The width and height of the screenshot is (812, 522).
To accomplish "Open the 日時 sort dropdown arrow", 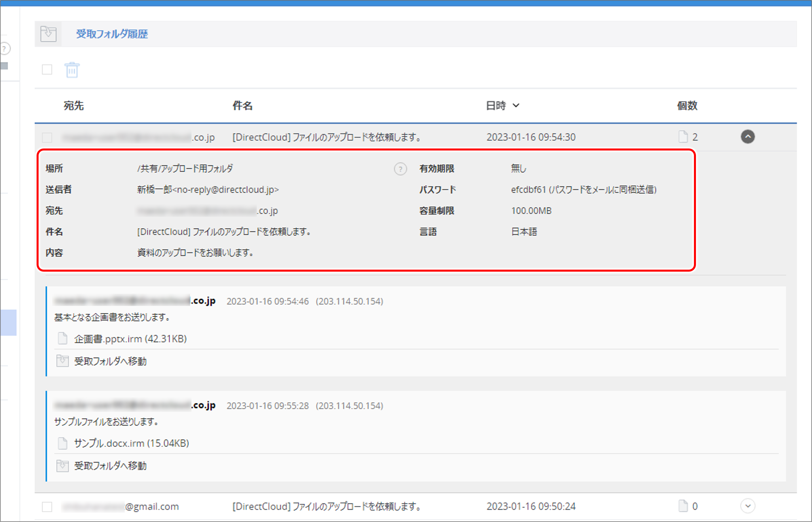I will coord(517,106).
